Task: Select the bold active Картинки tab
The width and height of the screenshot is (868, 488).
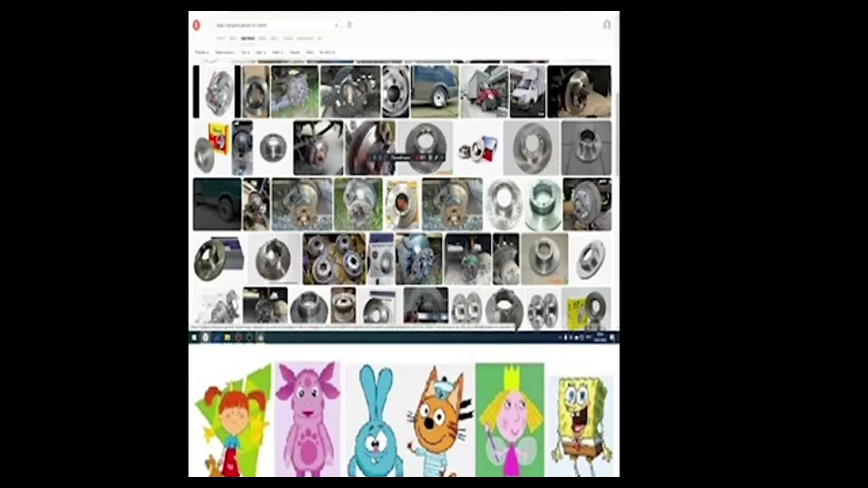Action: click(248, 38)
